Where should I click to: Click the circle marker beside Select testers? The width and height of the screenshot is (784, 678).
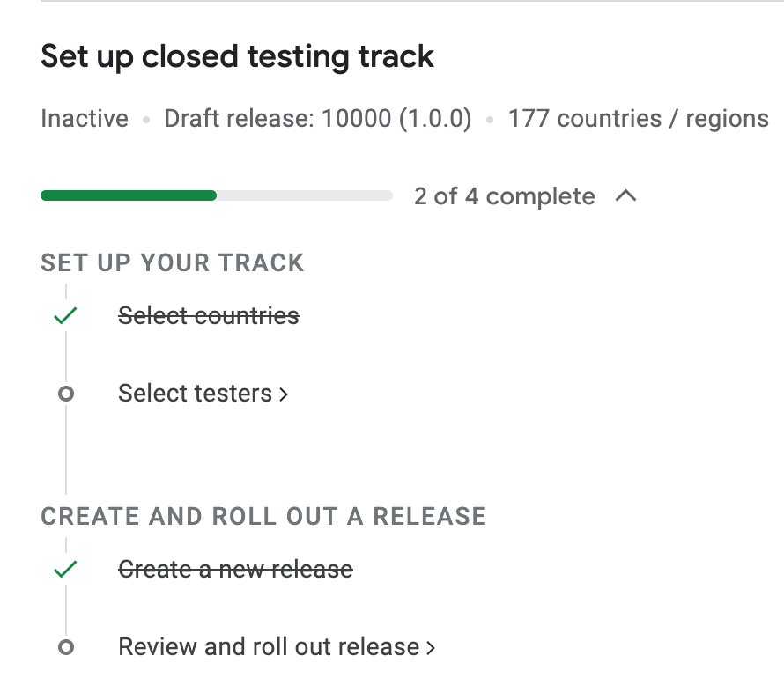pos(65,394)
